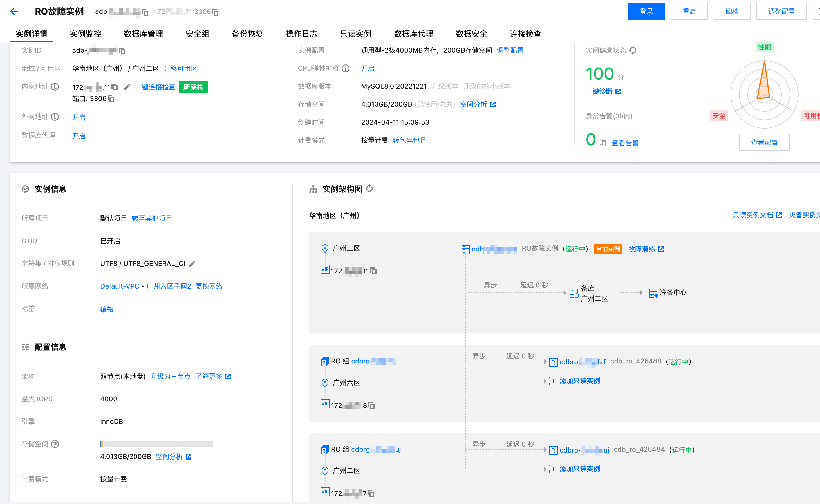This screenshot has width=820, height=504.
Task: Click the storage usage progress bar
Action: (x=156, y=444)
